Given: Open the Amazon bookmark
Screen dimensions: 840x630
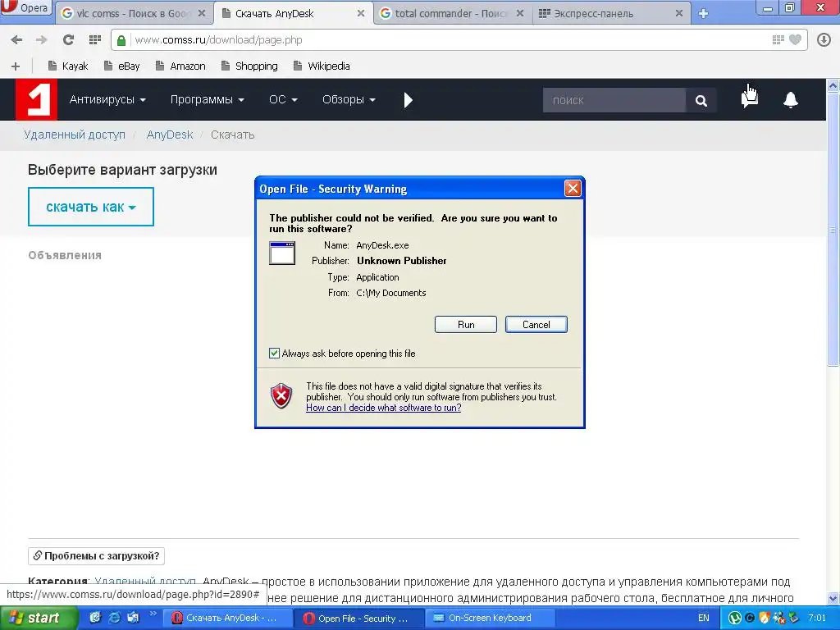Looking at the screenshot, I should coord(180,66).
